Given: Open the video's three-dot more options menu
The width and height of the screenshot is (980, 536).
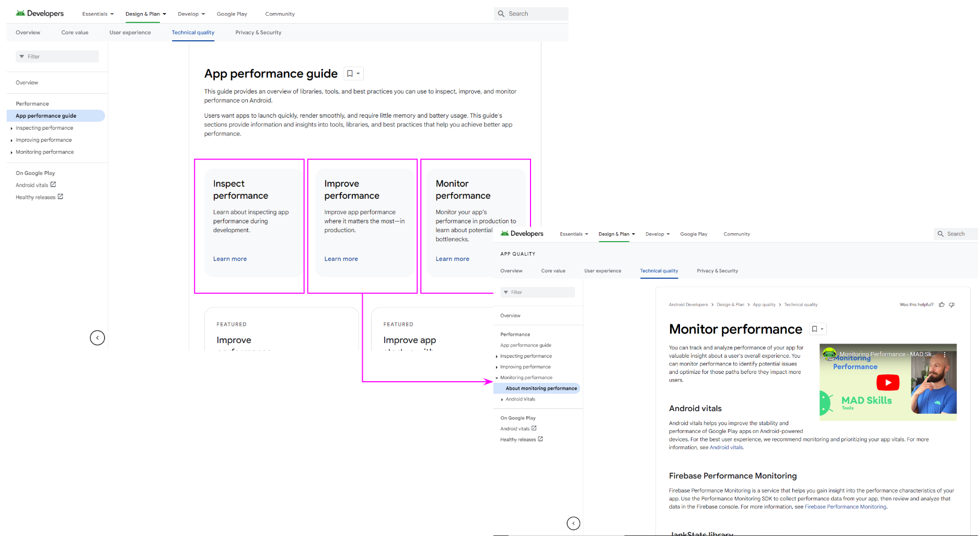Looking at the screenshot, I should coord(944,355).
